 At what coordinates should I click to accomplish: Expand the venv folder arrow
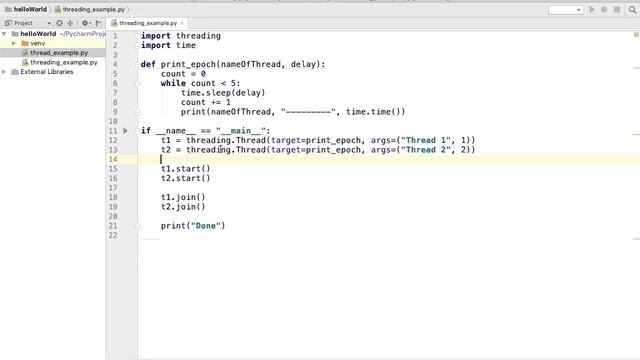(14, 43)
